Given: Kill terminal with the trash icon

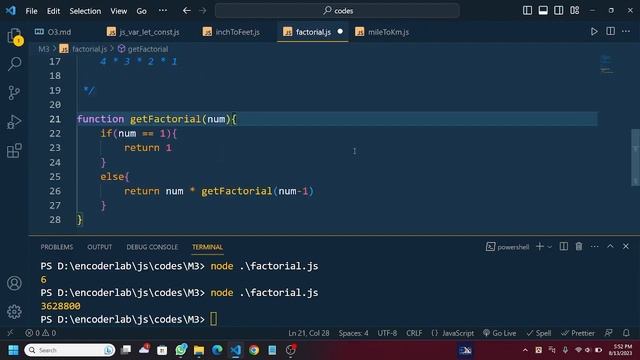Looking at the screenshot, I should click(579, 247).
